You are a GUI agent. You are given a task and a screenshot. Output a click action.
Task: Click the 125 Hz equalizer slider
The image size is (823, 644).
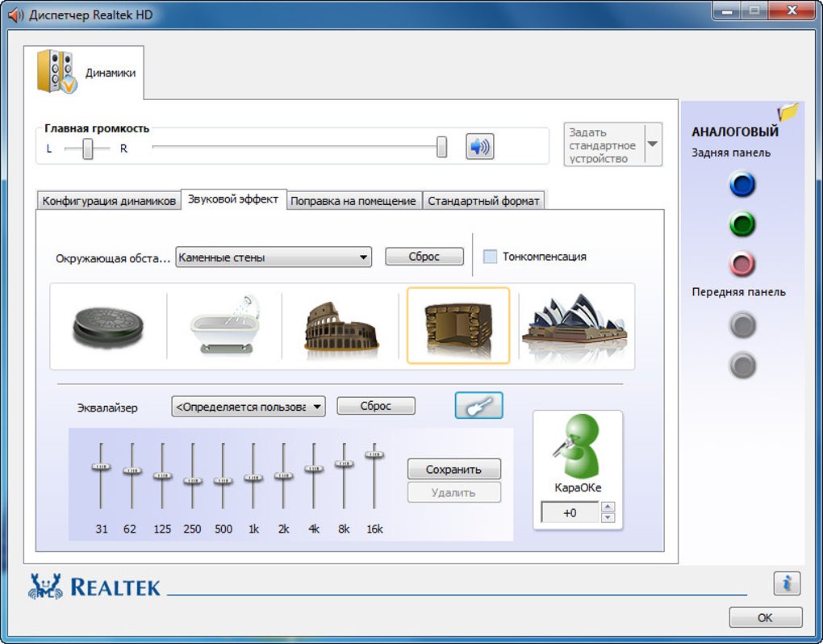coord(162,476)
